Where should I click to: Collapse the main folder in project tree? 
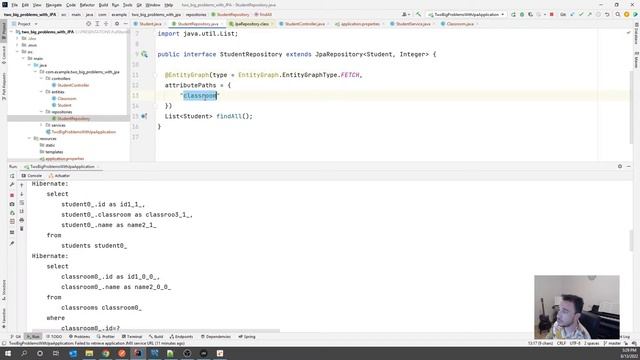24,58
